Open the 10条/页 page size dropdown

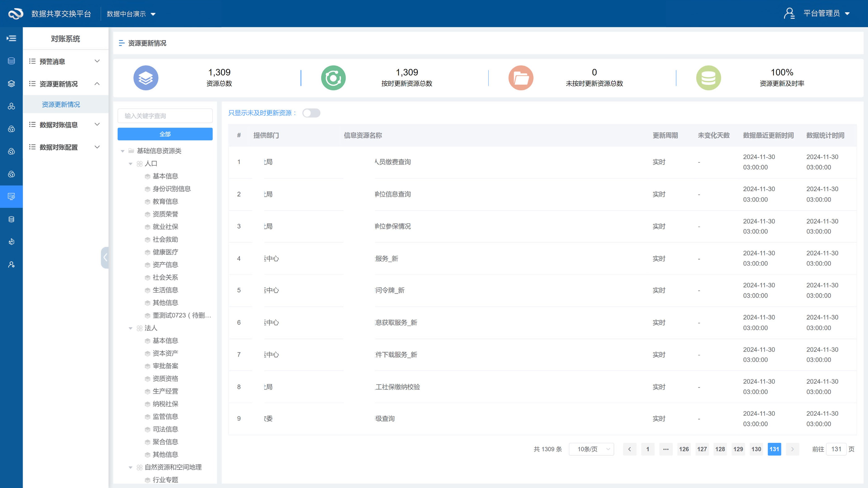(591, 449)
